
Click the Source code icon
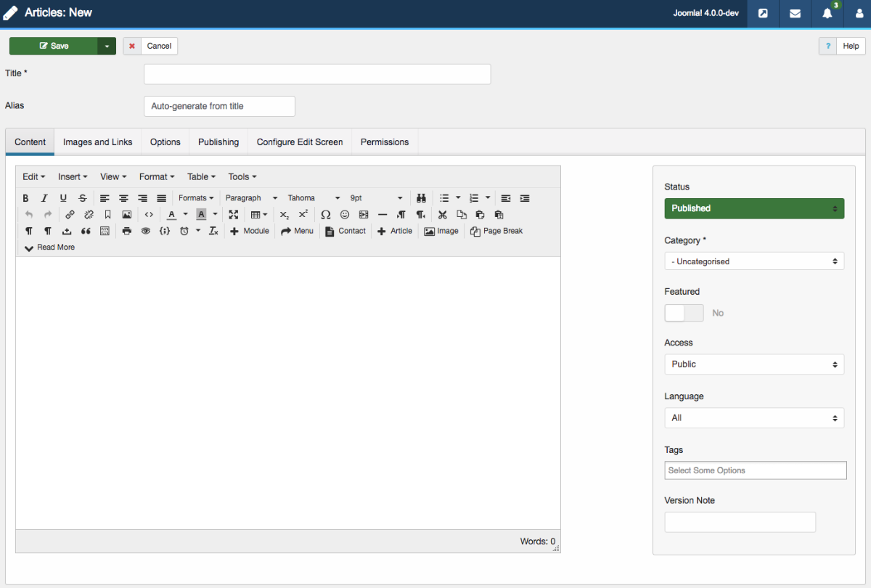coord(147,214)
